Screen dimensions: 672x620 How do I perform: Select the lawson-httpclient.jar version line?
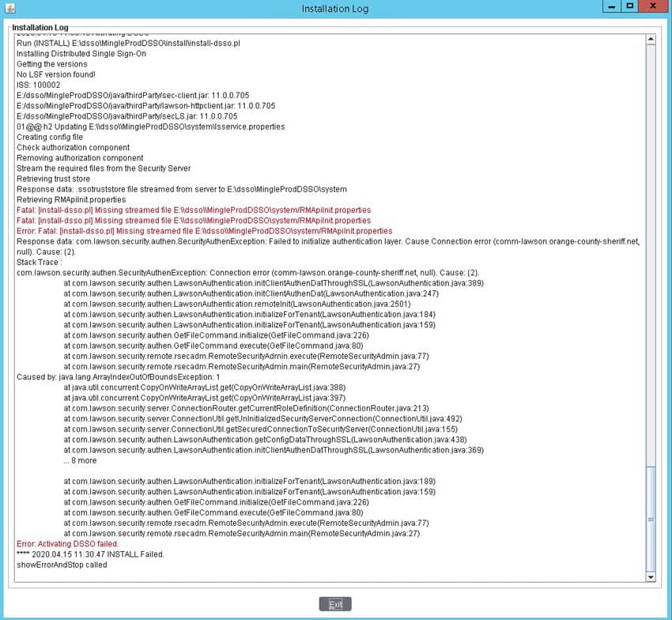[145, 105]
